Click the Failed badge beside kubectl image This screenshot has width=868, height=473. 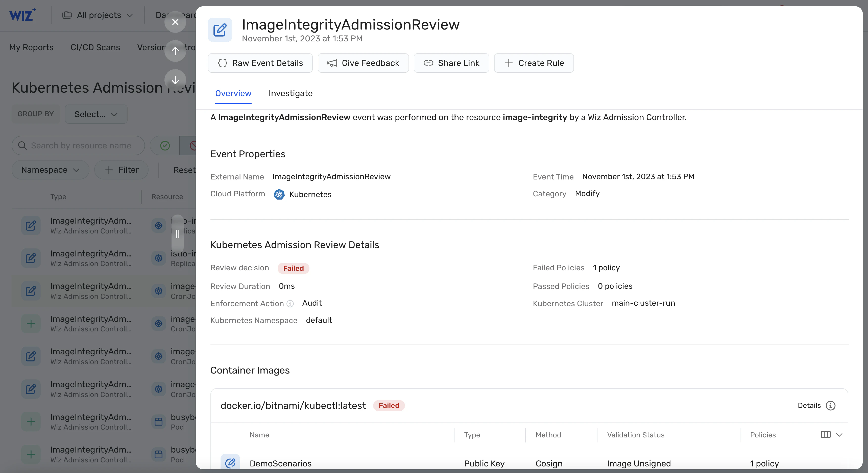389,405
